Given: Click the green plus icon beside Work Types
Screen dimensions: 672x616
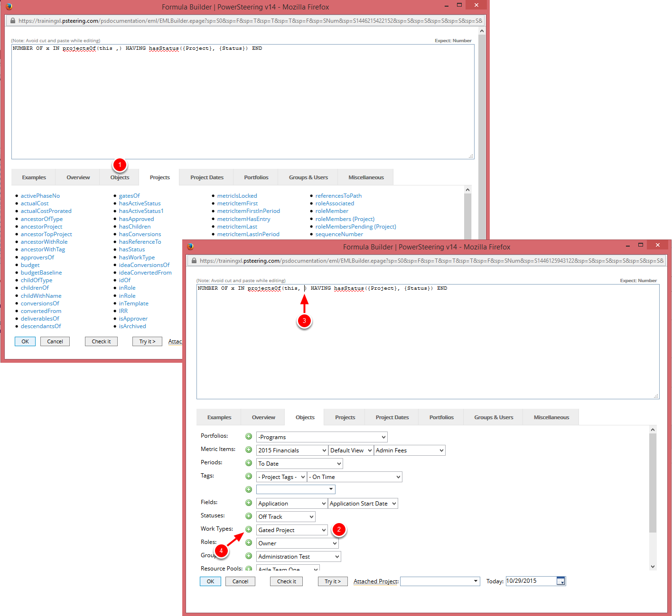Looking at the screenshot, I should [249, 529].
